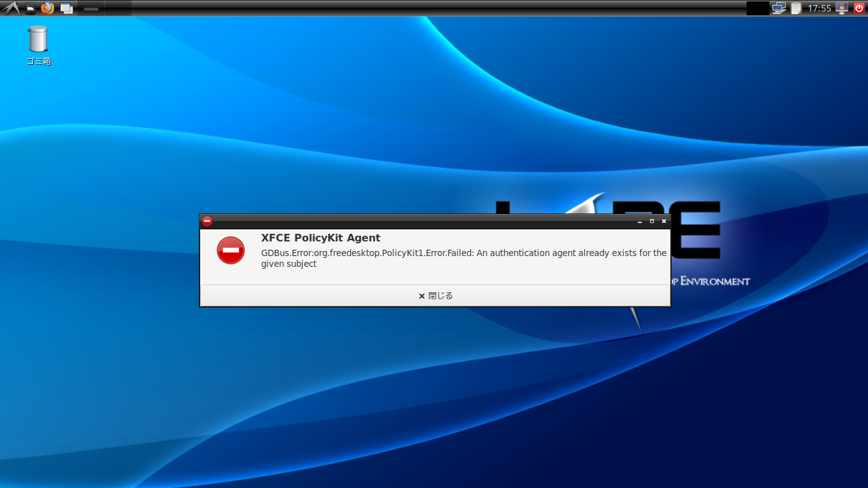The height and width of the screenshot is (488, 868).
Task: Click the CPU usage monitor in the panel
Action: coord(757,8)
